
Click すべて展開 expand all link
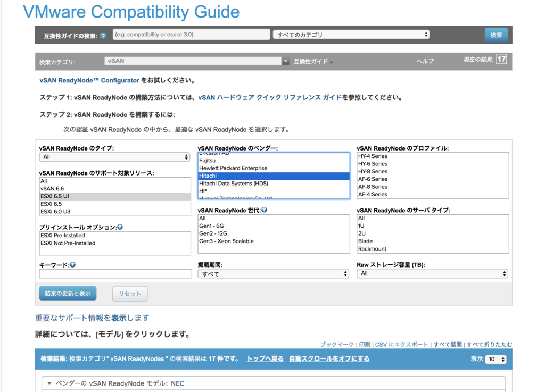click(448, 345)
